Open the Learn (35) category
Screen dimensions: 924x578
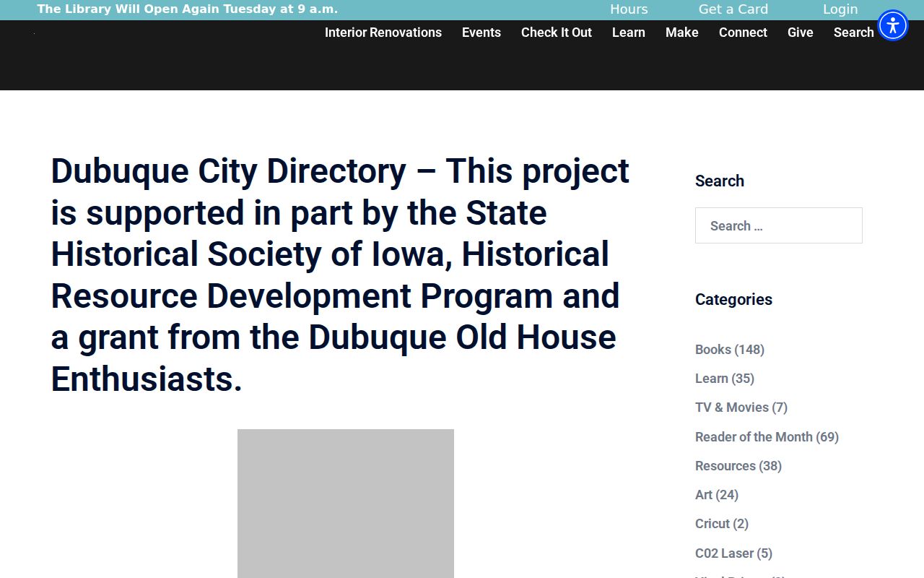(725, 379)
